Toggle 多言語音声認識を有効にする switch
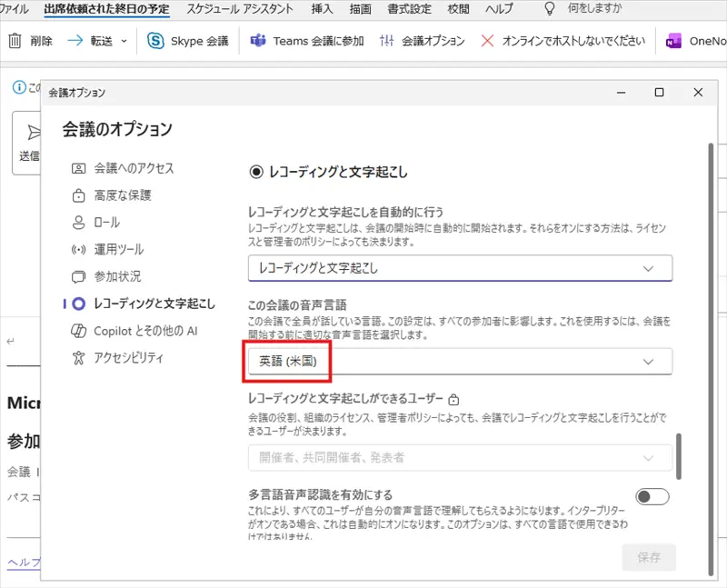Image resolution: width=727 pixels, height=588 pixels. (x=652, y=496)
